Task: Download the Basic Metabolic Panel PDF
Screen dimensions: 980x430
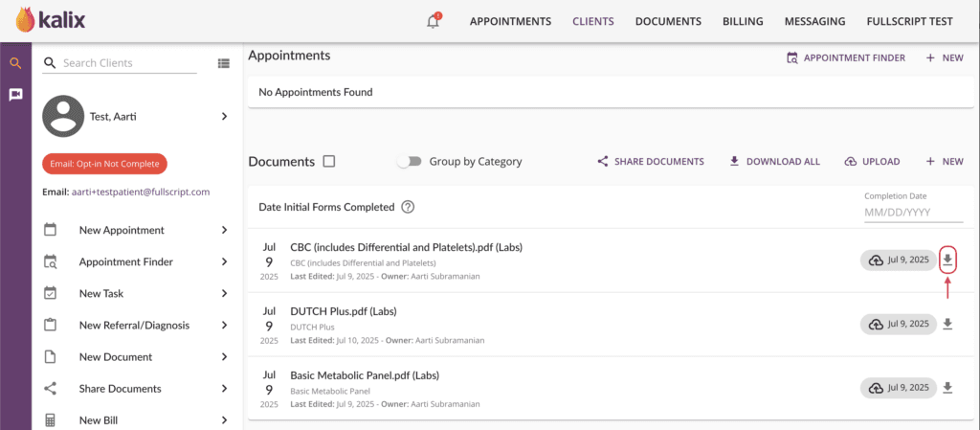Action: click(x=947, y=388)
